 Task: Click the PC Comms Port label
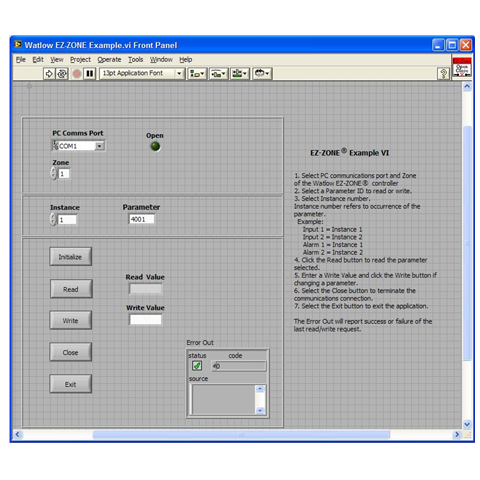(x=78, y=133)
